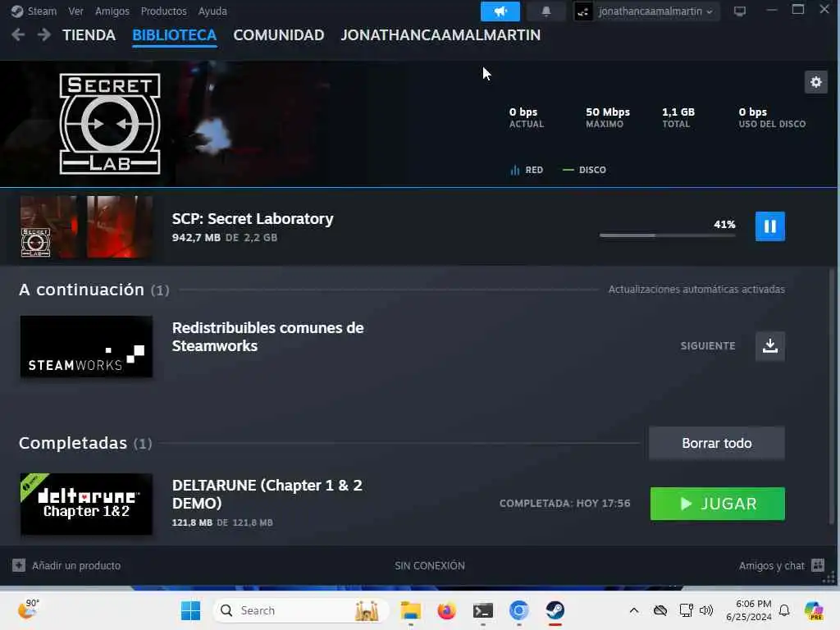Open the deltarune Chapter 1&2 thumbnail

[86, 504]
